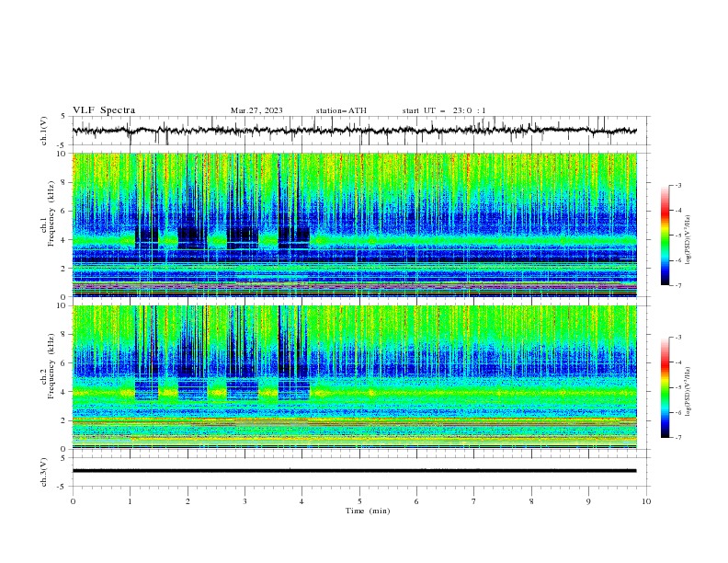Image resolution: width=728 pixels, height=563 pixels.
Task: Click the "-3" label on ch.2 color bar
Action: coord(678,338)
